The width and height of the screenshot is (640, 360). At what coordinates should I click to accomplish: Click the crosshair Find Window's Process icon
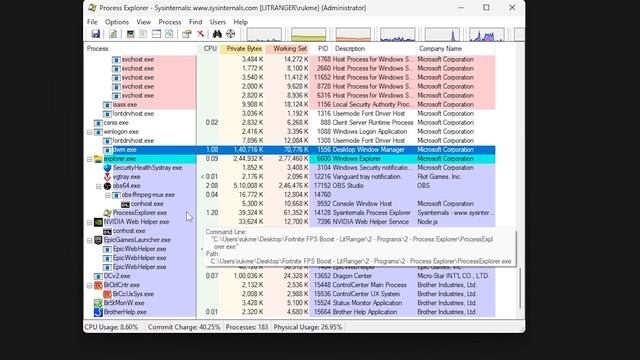(231, 34)
